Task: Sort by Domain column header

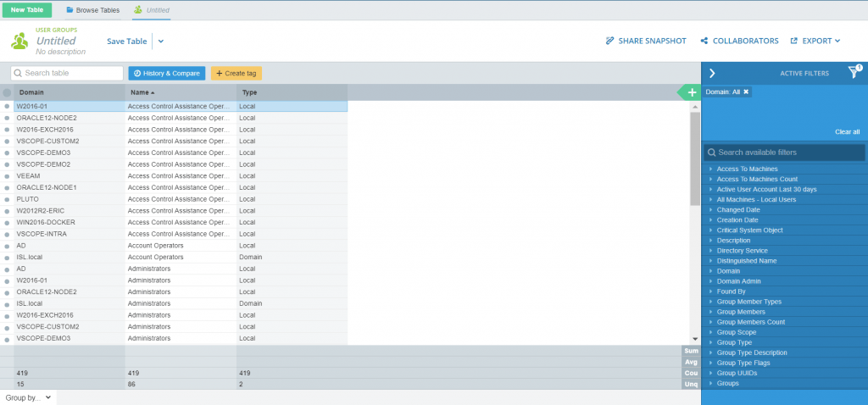Action: tap(70, 92)
